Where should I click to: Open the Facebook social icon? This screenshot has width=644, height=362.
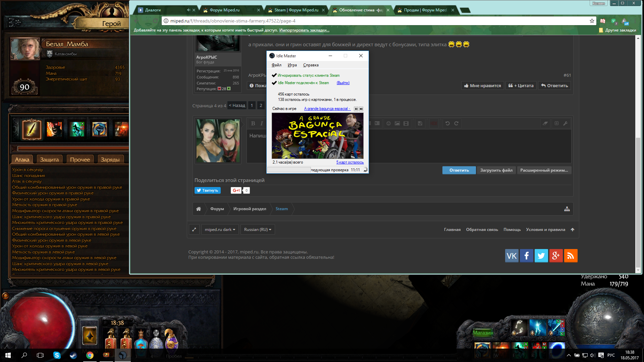point(527,256)
